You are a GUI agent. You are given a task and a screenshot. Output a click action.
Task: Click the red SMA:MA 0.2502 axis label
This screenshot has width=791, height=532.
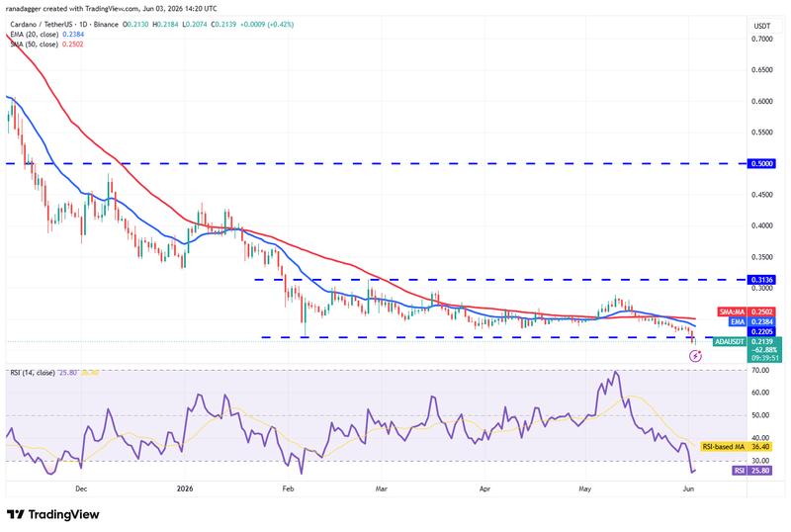tap(746, 311)
